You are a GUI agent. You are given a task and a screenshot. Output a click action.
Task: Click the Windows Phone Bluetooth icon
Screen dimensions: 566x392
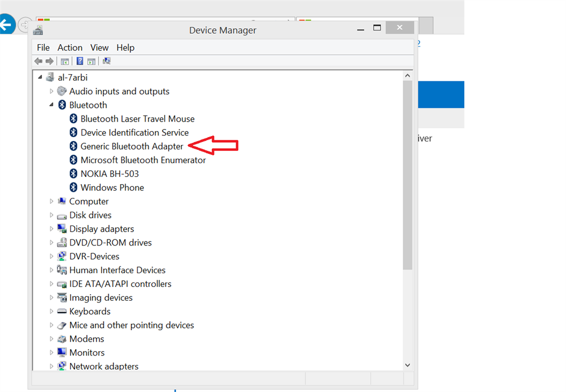[74, 187]
